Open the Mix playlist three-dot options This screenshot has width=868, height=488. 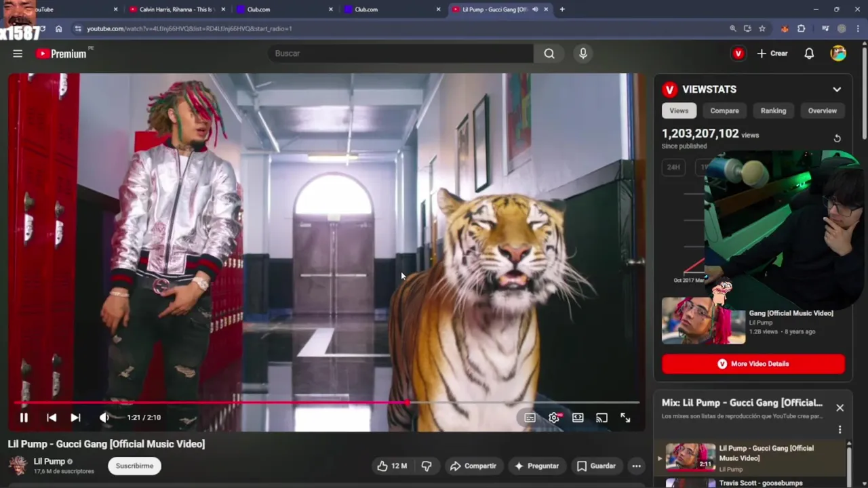tap(840, 430)
